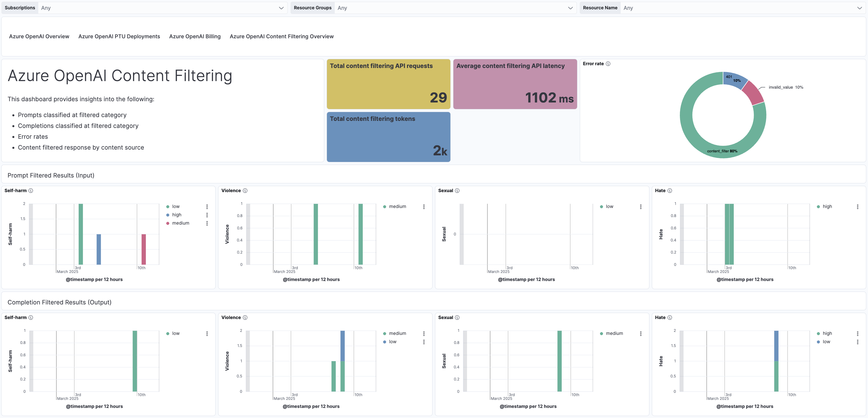The width and height of the screenshot is (868, 418).
Task: Click info icon beside Error rate title
Action: pyautogui.click(x=608, y=64)
